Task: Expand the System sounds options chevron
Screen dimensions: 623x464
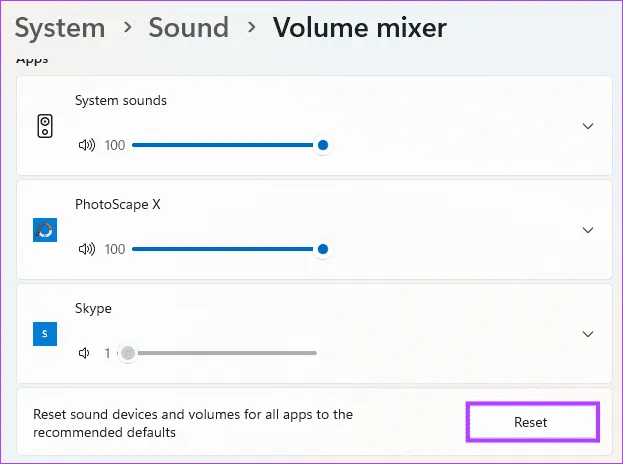Action: pos(588,126)
